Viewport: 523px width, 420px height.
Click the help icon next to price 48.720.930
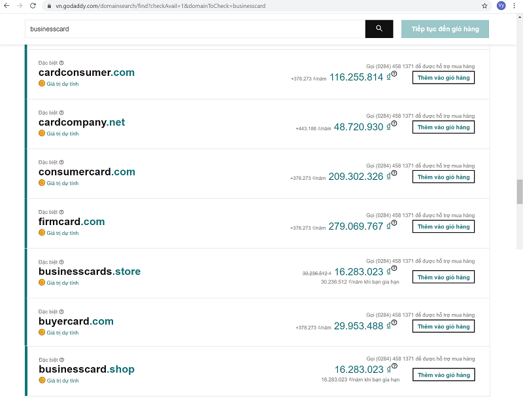[394, 124]
